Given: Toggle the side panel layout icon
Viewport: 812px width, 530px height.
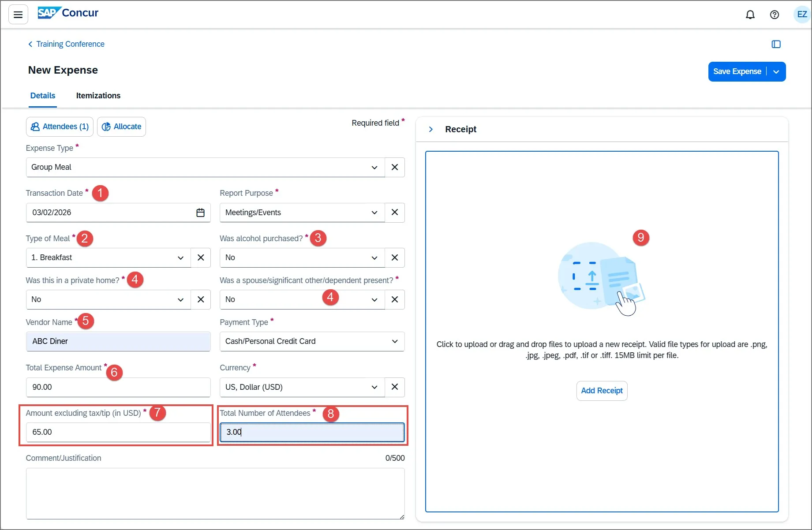Looking at the screenshot, I should [776, 44].
